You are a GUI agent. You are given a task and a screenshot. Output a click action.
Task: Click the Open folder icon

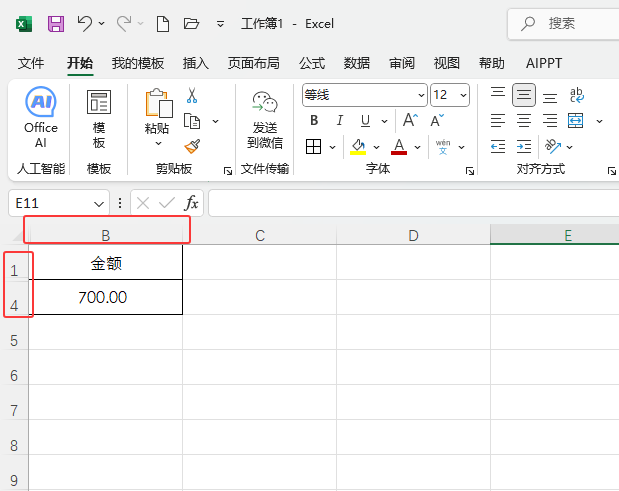coord(191,24)
